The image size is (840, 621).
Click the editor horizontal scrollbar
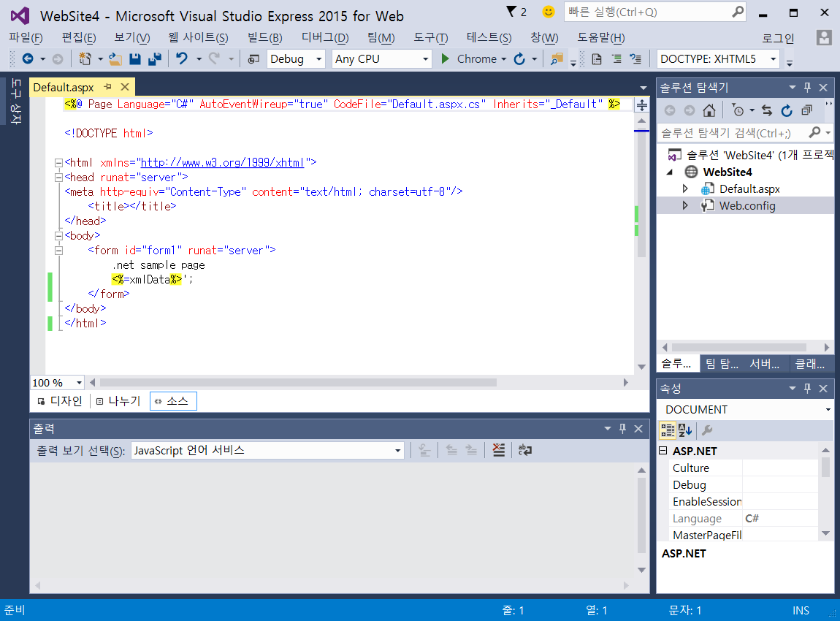(x=298, y=382)
